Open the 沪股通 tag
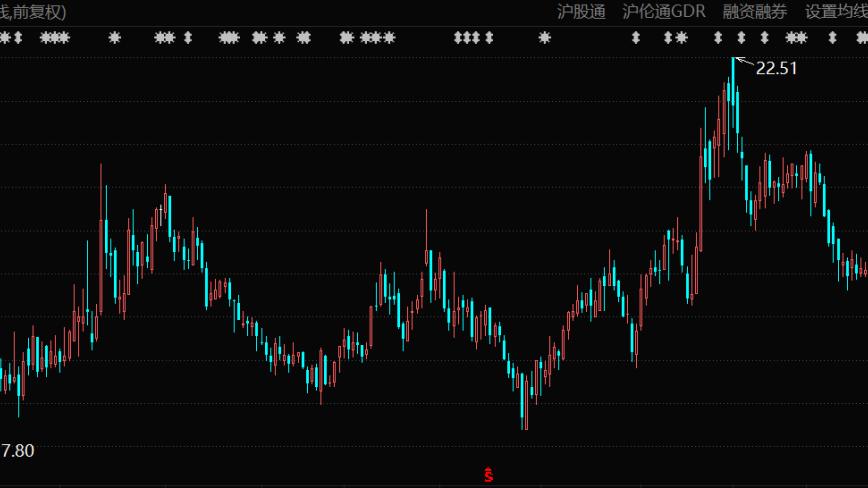This screenshot has width=868, height=488. [x=581, y=12]
